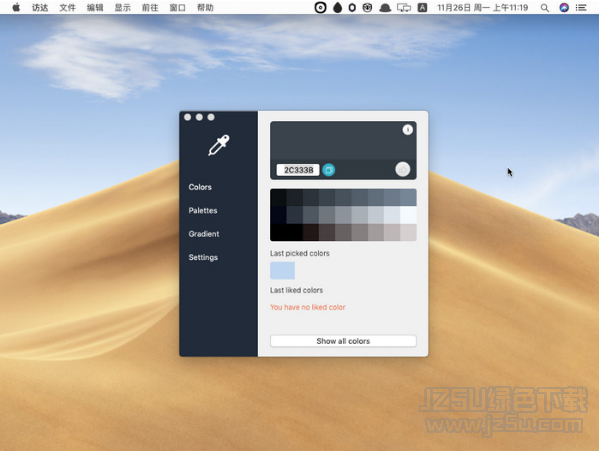Open the Palettes section

coord(203,210)
